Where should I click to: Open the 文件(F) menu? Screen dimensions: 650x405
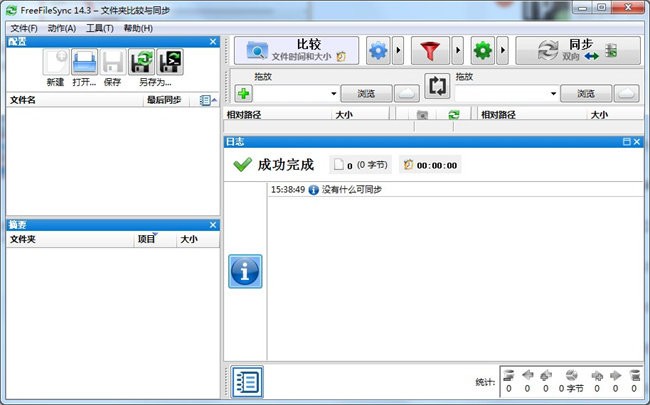[x=24, y=28]
